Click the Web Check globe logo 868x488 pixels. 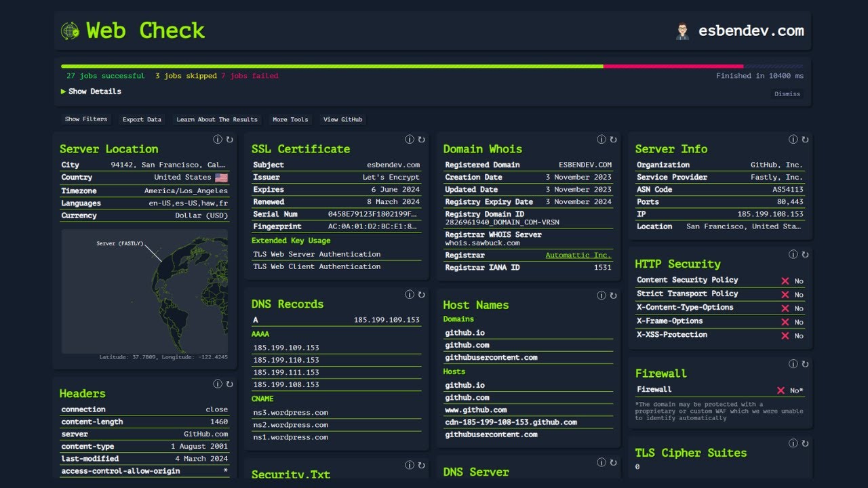pyautogui.click(x=69, y=30)
